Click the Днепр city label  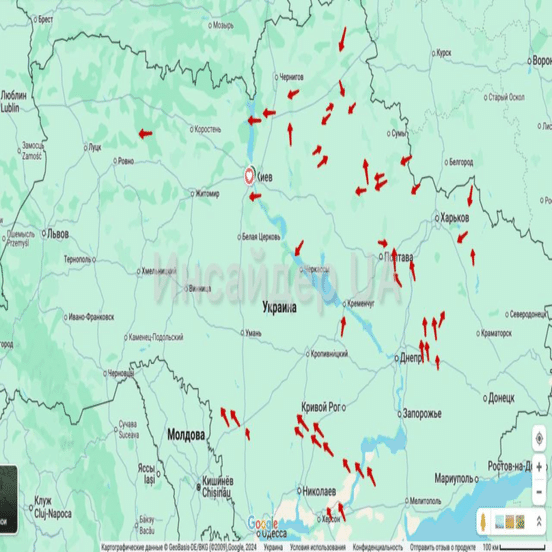pos(410,358)
